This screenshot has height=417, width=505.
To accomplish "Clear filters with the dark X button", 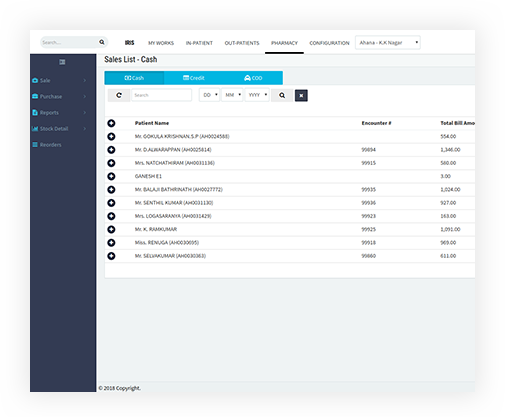I will 301,96.
